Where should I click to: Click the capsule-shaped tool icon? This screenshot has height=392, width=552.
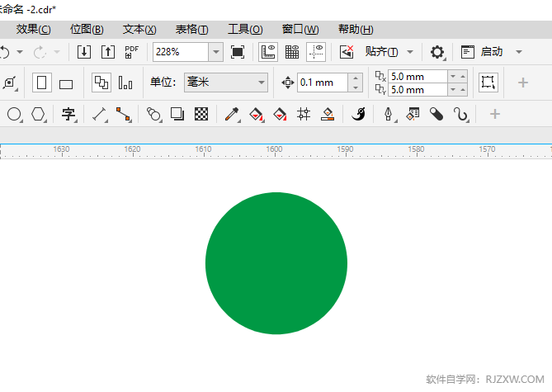click(x=436, y=115)
